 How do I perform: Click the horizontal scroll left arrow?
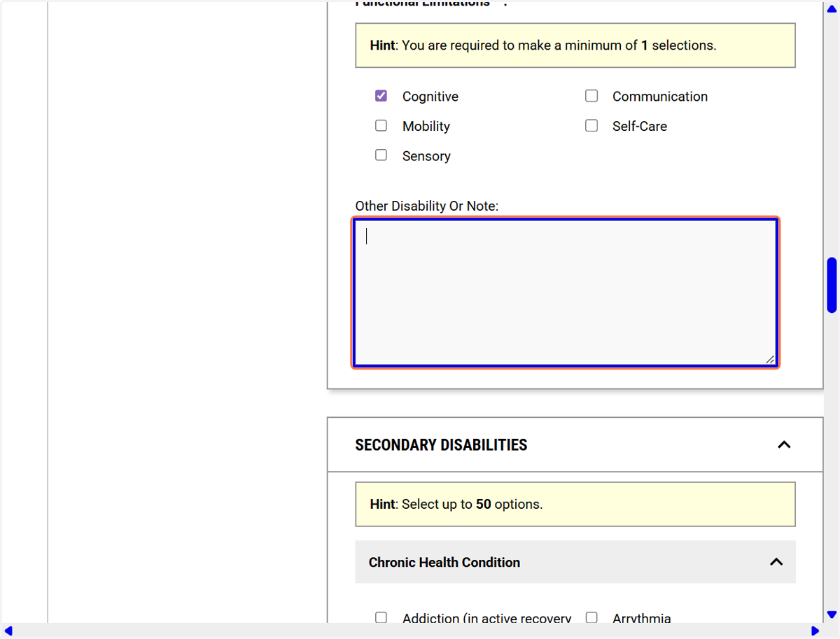pos(8,631)
